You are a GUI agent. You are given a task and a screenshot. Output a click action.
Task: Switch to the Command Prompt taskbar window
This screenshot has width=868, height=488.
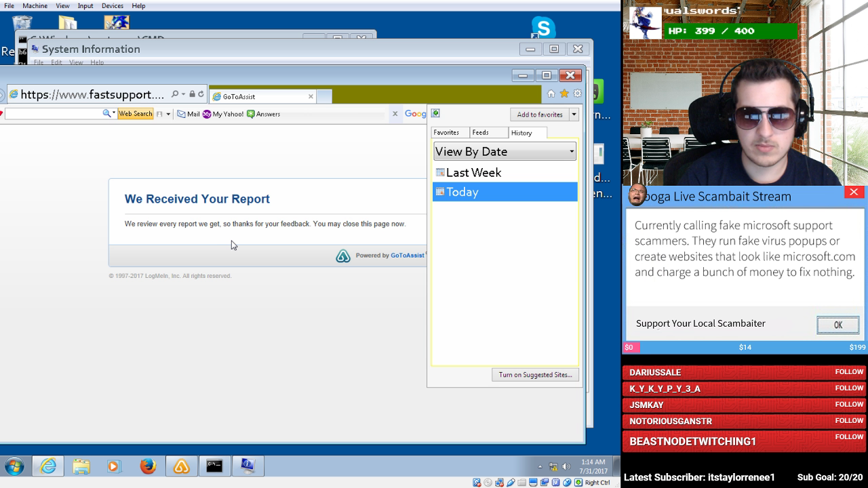[214, 466]
